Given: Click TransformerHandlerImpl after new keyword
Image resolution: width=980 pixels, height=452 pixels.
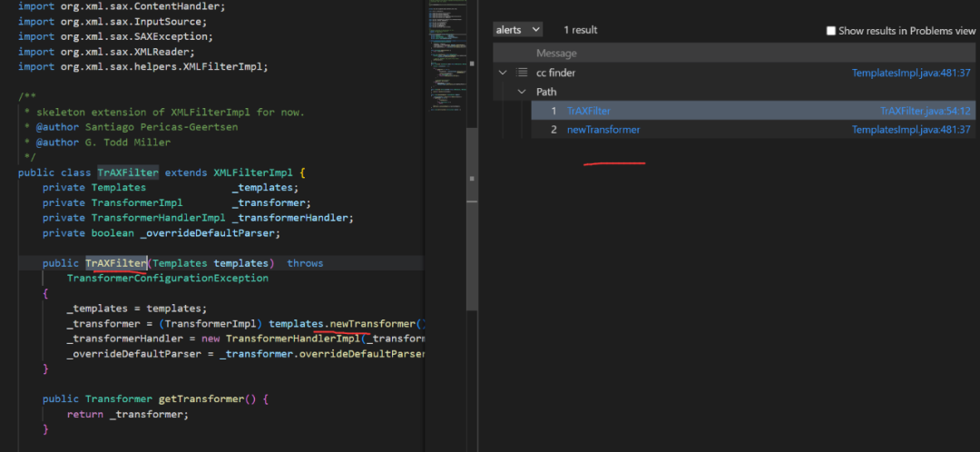Looking at the screenshot, I should point(293,339).
